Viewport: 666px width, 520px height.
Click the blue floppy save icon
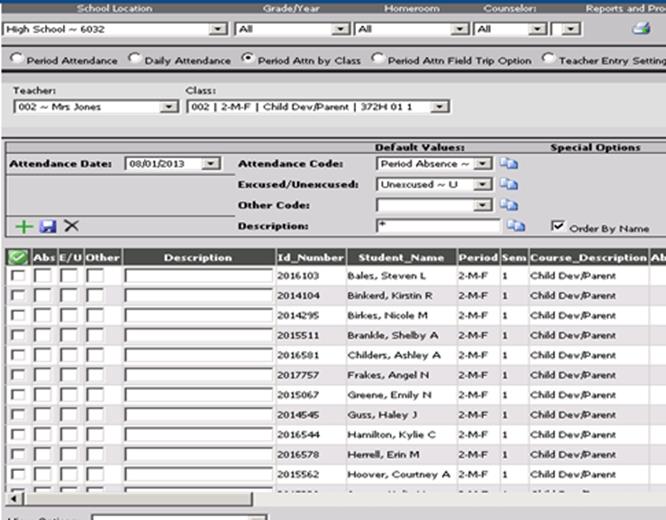(x=48, y=226)
